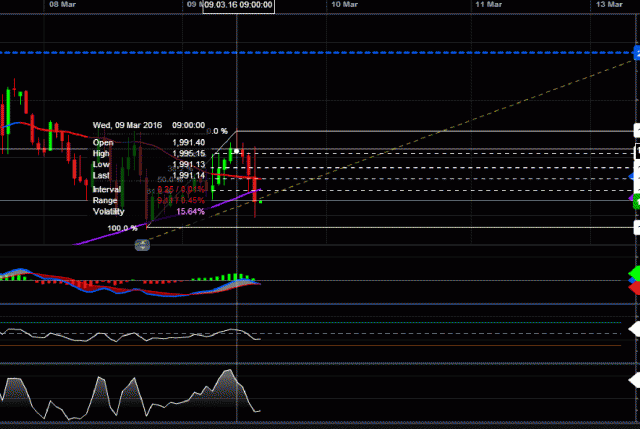The width and height of the screenshot is (640, 429).
Task: Click the Open price row in data tooltip
Action: click(x=148, y=142)
